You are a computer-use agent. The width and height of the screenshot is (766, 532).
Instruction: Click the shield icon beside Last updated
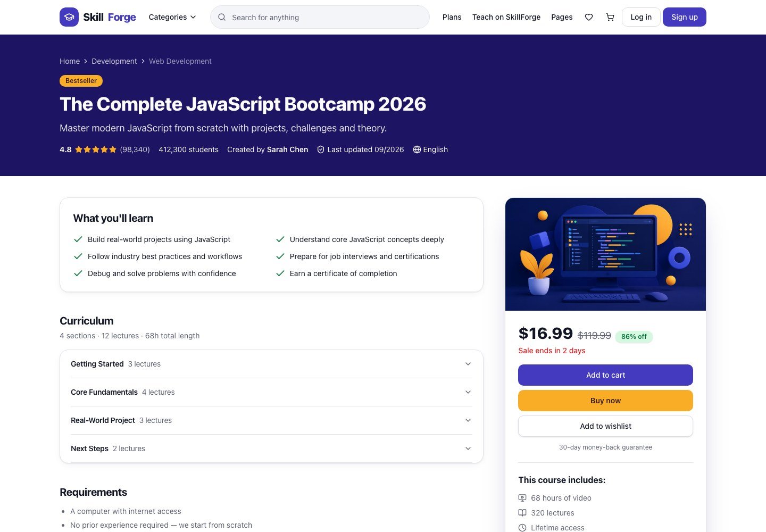pos(321,149)
